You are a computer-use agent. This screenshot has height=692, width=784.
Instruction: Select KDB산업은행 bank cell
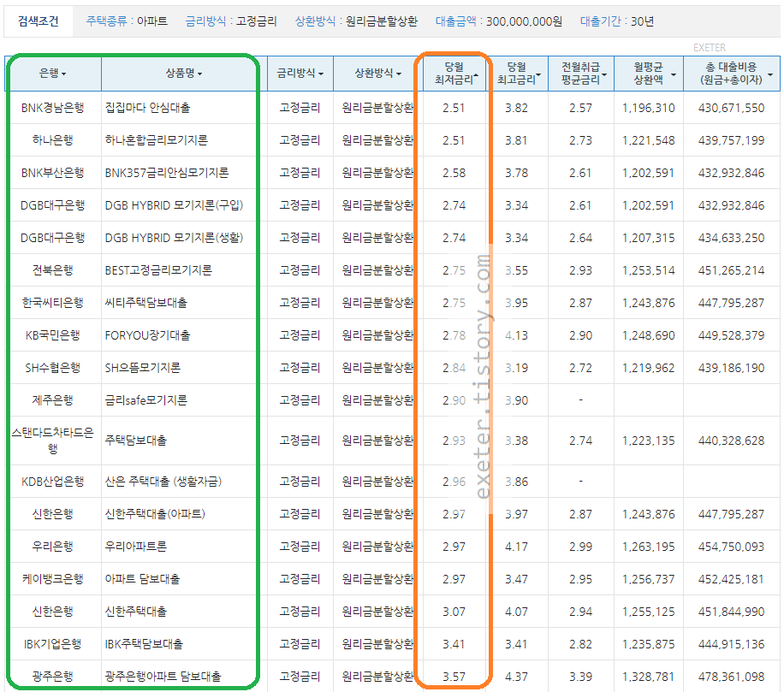(52, 482)
